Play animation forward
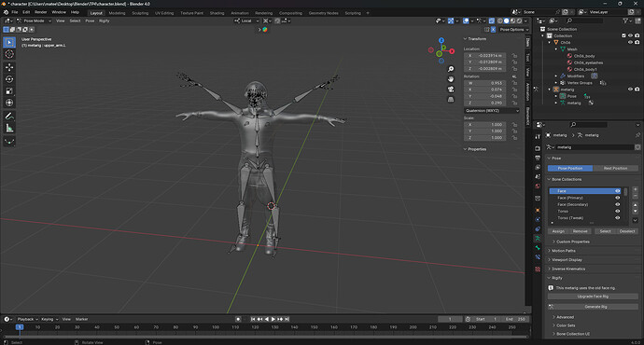The height and width of the screenshot is (345, 644). coord(273,319)
